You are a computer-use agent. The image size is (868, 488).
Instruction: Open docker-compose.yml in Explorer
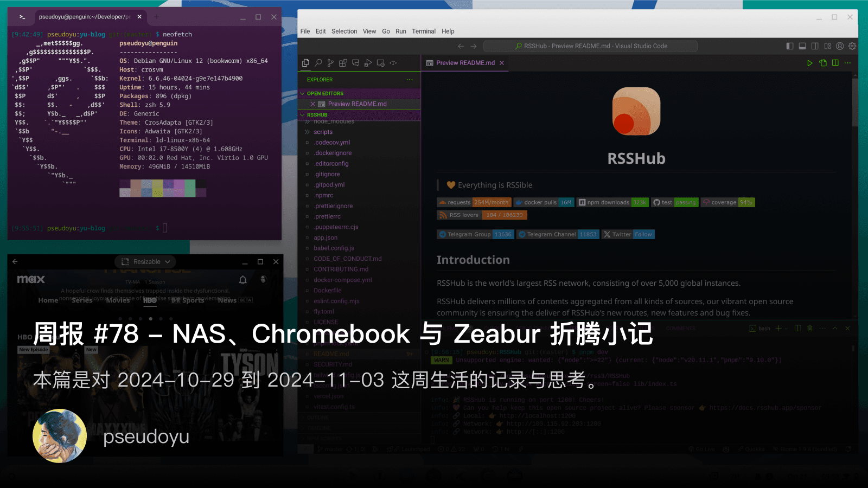tap(343, 280)
